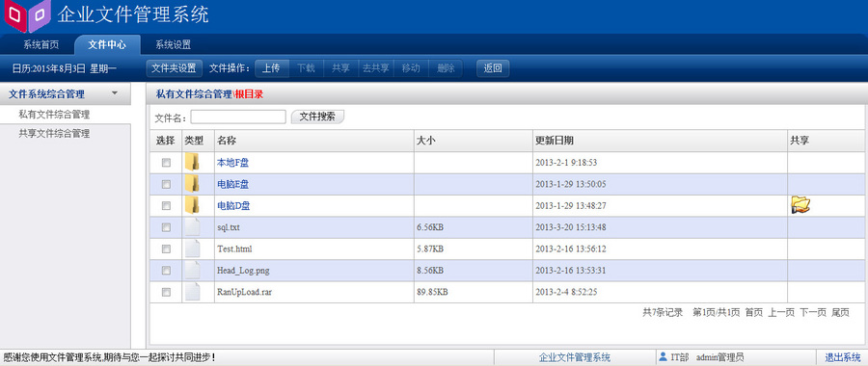This screenshot has height=366, width=868.
Task: Click the file name sql.txt
Action: pos(229,227)
